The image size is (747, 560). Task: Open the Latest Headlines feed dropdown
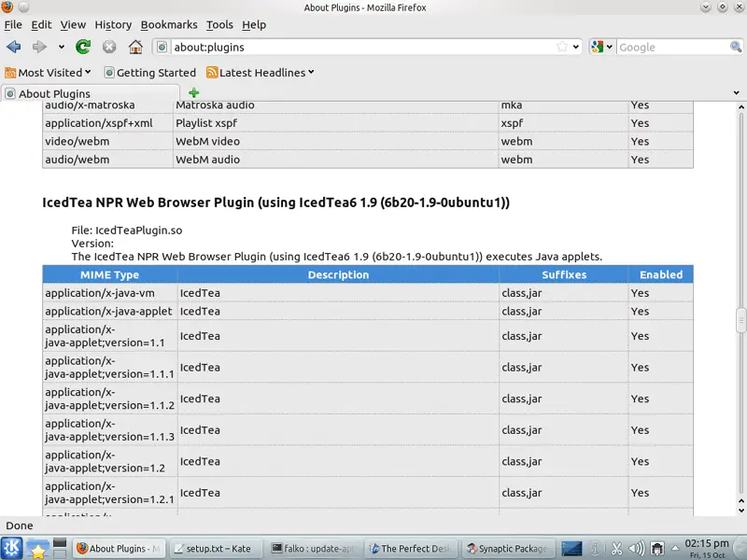pos(261,73)
